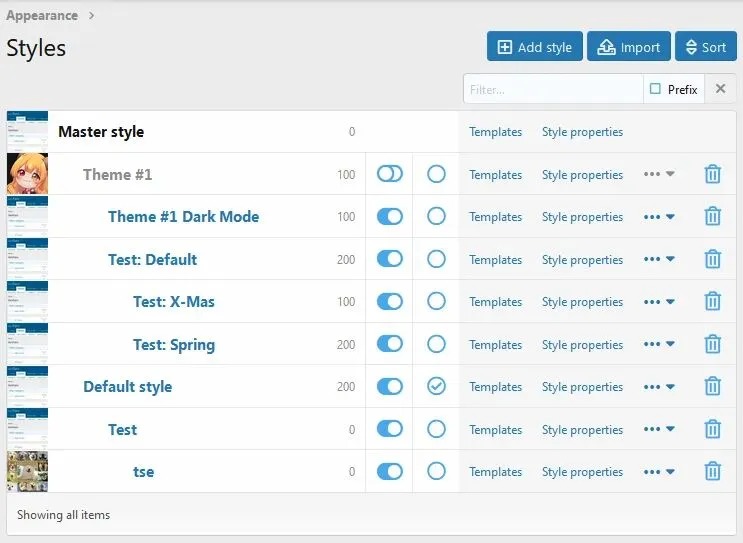Screen dimensions: 743x543
Task: Enable the Prefix checkbox in filter
Action: [656, 89]
